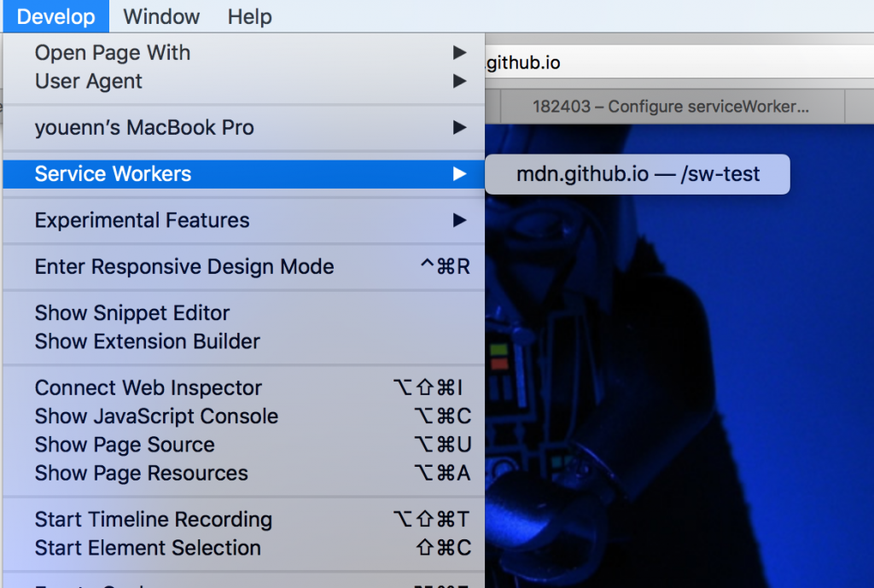Enter Responsive Design Mode
874x588 pixels.
184,266
